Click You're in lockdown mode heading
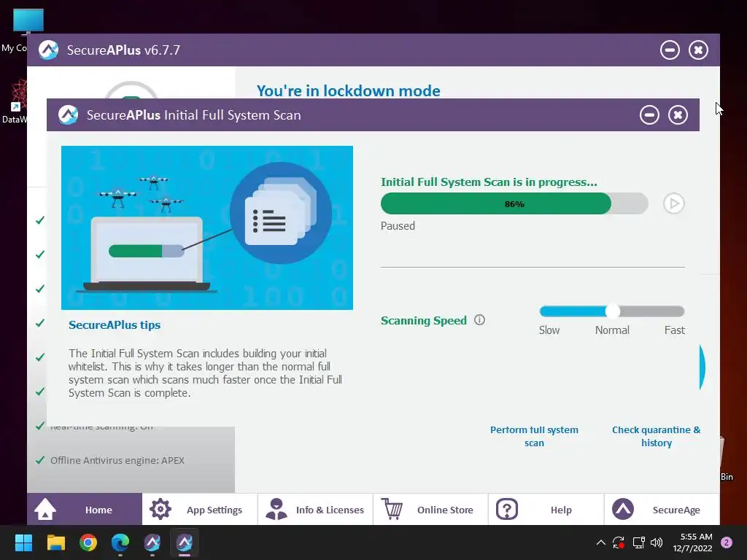The height and width of the screenshot is (560, 747). point(348,90)
